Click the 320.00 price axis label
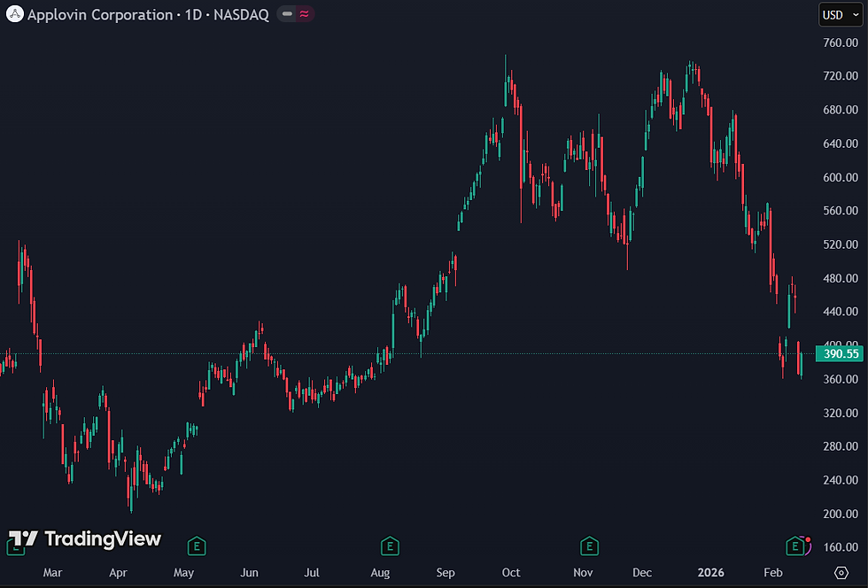 point(841,413)
